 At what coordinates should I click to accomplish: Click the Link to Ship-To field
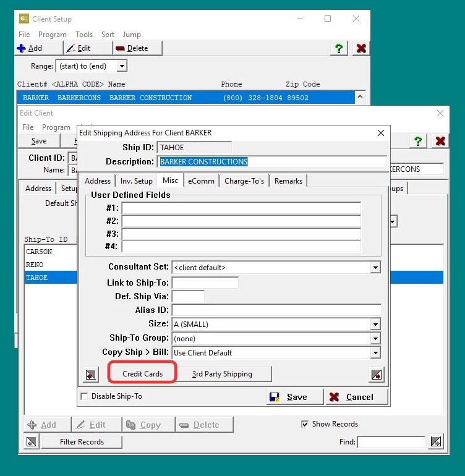205,283
